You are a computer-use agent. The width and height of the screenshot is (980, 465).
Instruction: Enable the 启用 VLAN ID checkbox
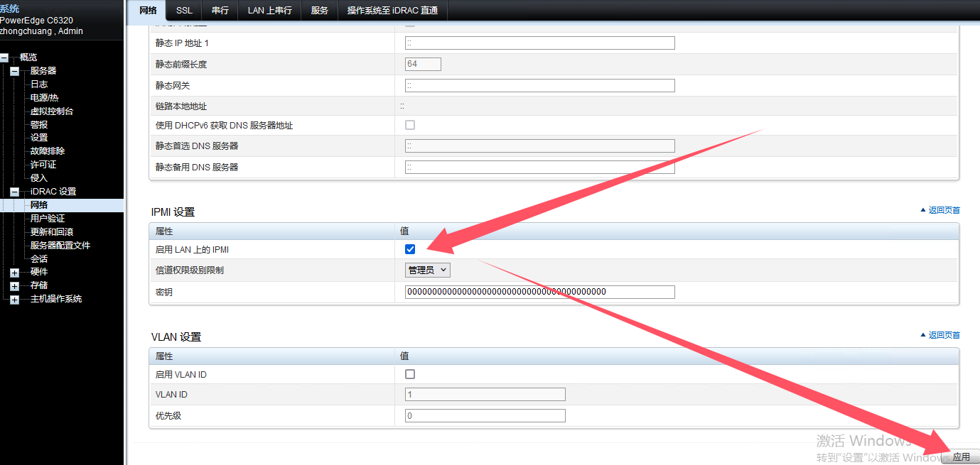pyautogui.click(x=410, y=374)
